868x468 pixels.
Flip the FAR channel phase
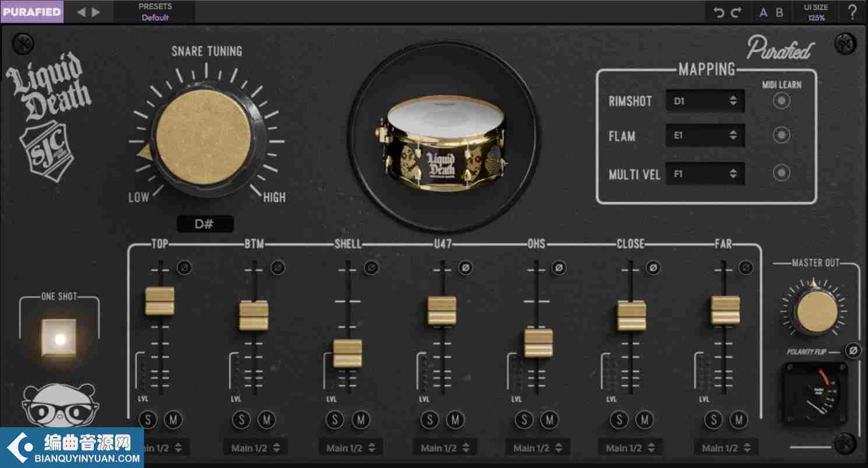pos(746,268)
